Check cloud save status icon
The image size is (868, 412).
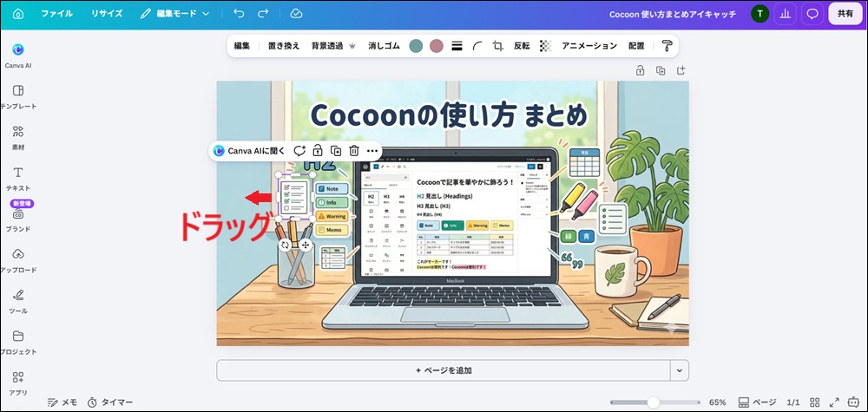click(296, 14)
